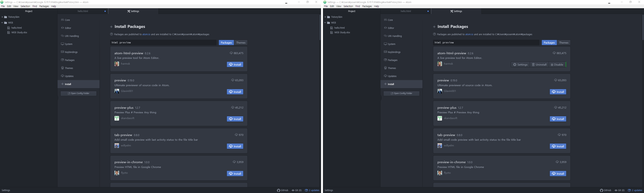
Task: Install the preview package in left window
Action: (235, 92)
